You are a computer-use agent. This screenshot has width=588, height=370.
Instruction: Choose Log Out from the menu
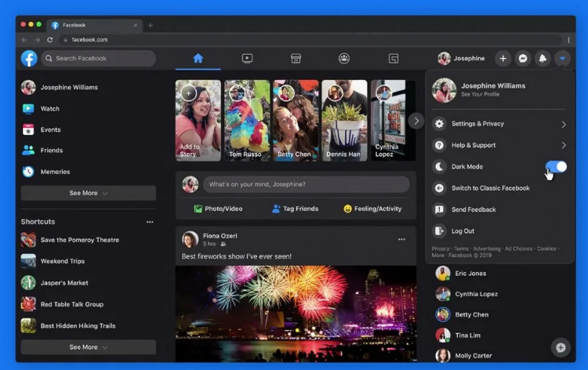(x=463, y=231)
